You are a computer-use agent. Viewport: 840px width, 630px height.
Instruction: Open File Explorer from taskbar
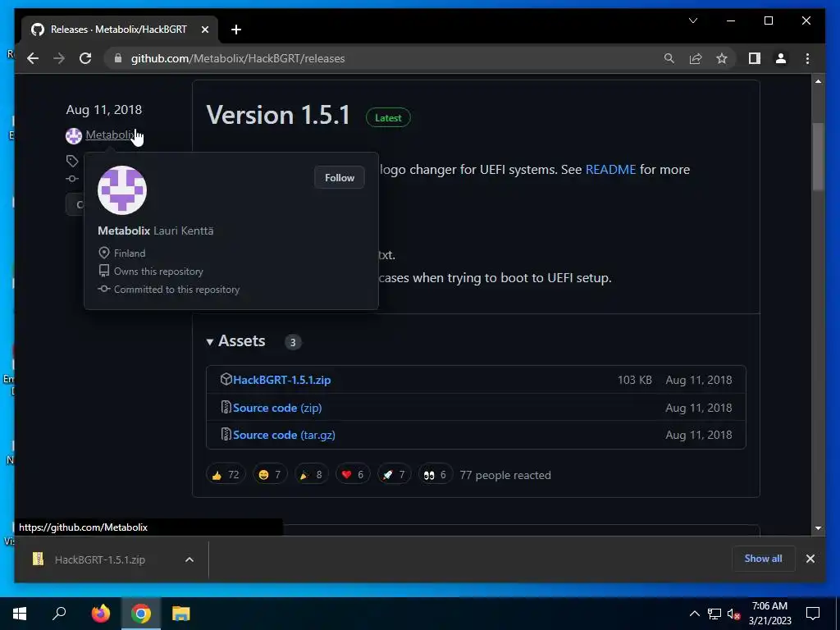click(x=181, y=614)
